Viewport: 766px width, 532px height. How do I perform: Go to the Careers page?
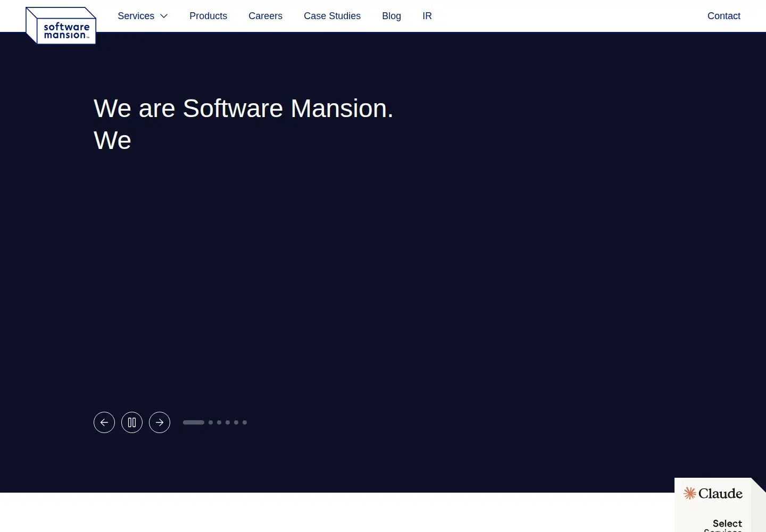[265, 16]
